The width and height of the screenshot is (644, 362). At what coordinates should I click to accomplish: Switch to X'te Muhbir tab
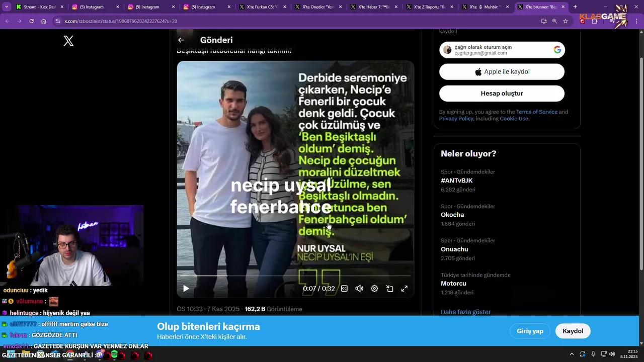pos(485,7)
